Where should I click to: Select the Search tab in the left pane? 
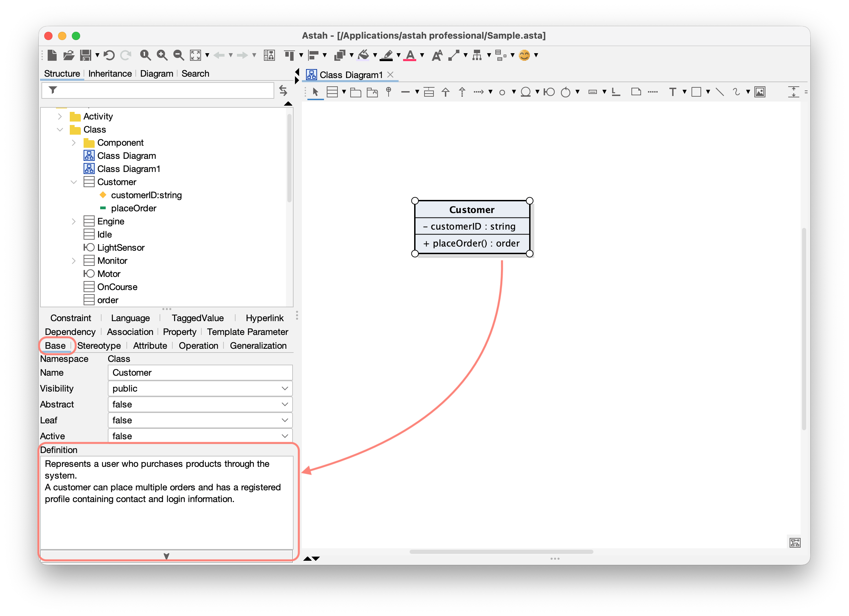point(195,74)
